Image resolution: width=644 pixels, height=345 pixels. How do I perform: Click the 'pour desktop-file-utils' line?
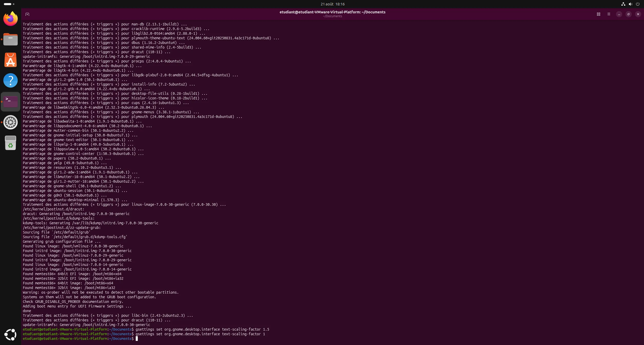tap(115, 94)
